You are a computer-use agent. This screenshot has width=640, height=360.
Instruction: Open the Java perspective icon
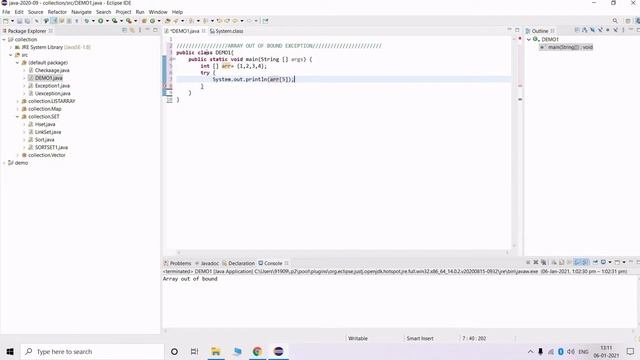637,21
